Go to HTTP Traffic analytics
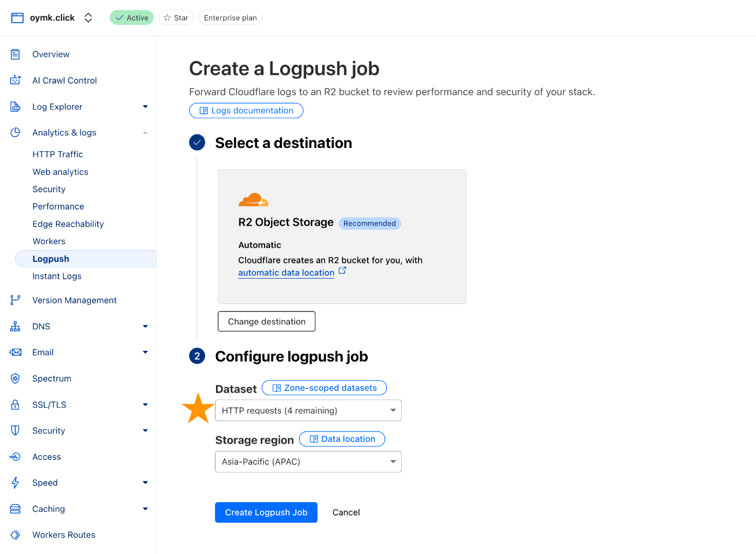The image size is (756, 554). (58, 154)
